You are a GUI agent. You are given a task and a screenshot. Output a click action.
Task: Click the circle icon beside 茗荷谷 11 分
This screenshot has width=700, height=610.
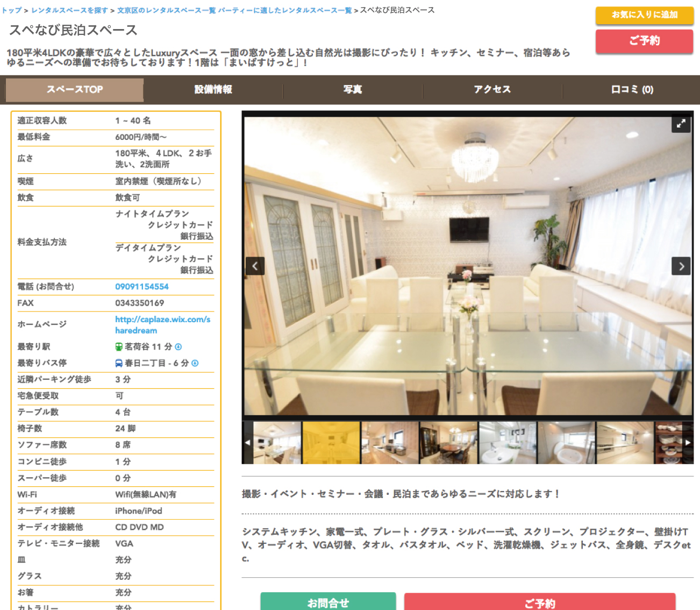[178, 347]
